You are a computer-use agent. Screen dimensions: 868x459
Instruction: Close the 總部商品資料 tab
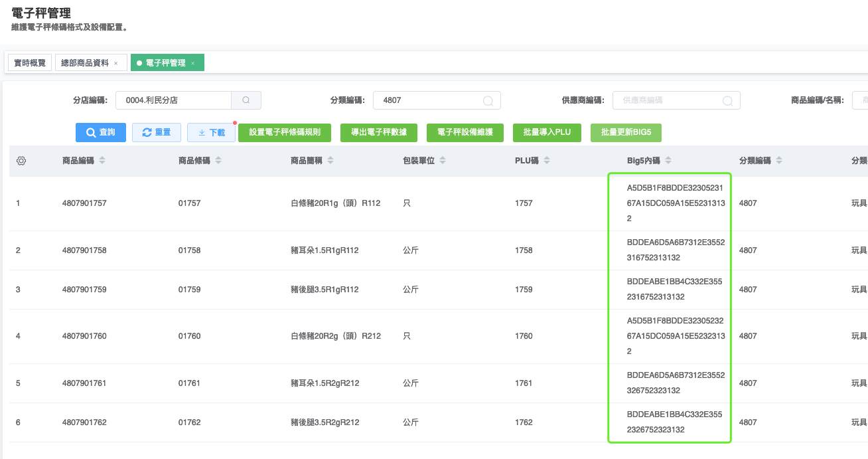[116, 63]
